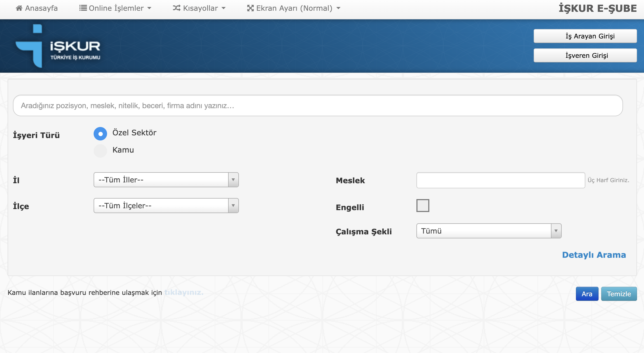Click the İlçe dropdown arrow button

[x=233, y=206]
